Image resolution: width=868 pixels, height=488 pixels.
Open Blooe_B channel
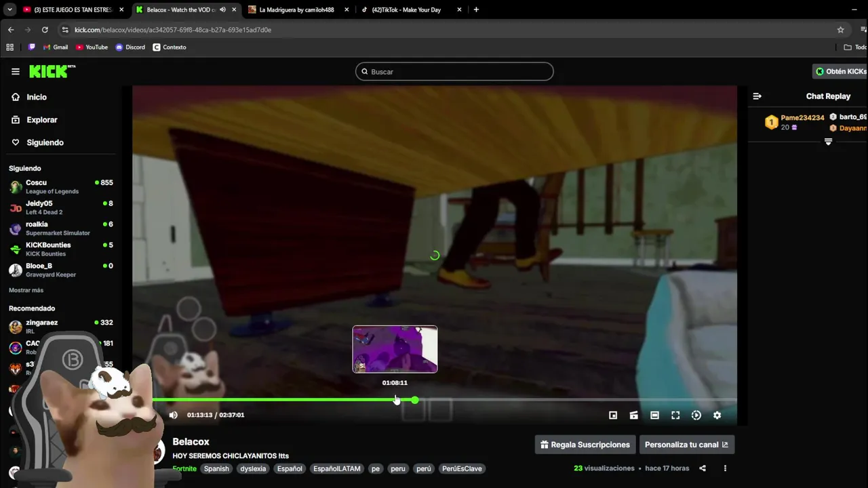coord(61,270)
